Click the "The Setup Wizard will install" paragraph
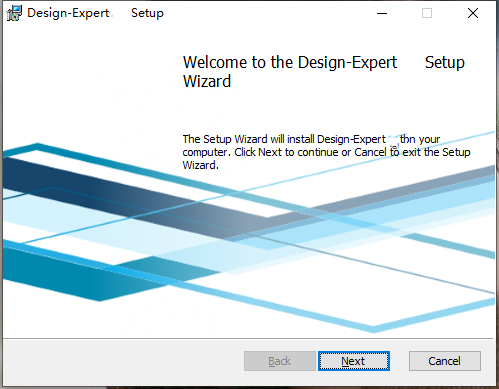The height and width of the screenshot is (389, 499). [x=326, y=152]
